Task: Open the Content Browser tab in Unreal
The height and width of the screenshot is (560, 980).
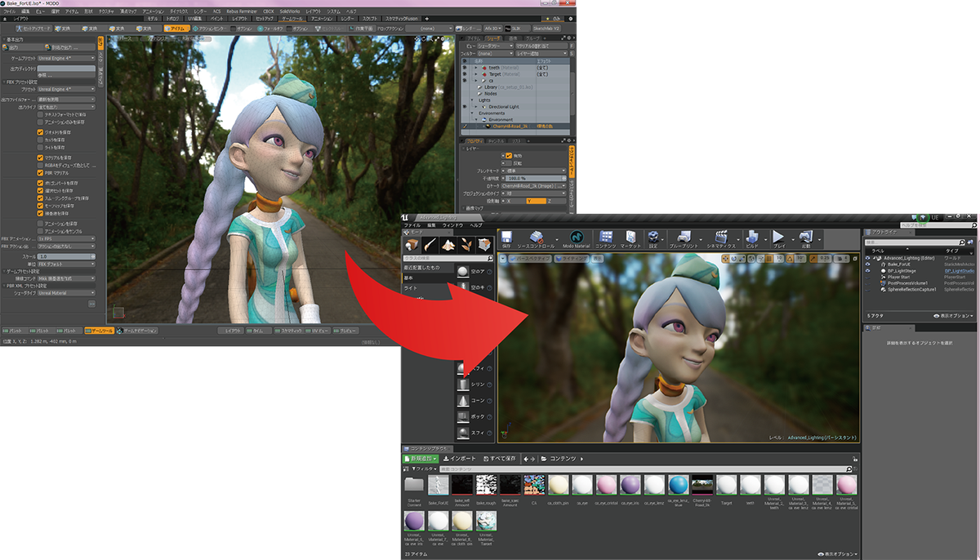Action: pyautogui.click(x=426, y=449)
